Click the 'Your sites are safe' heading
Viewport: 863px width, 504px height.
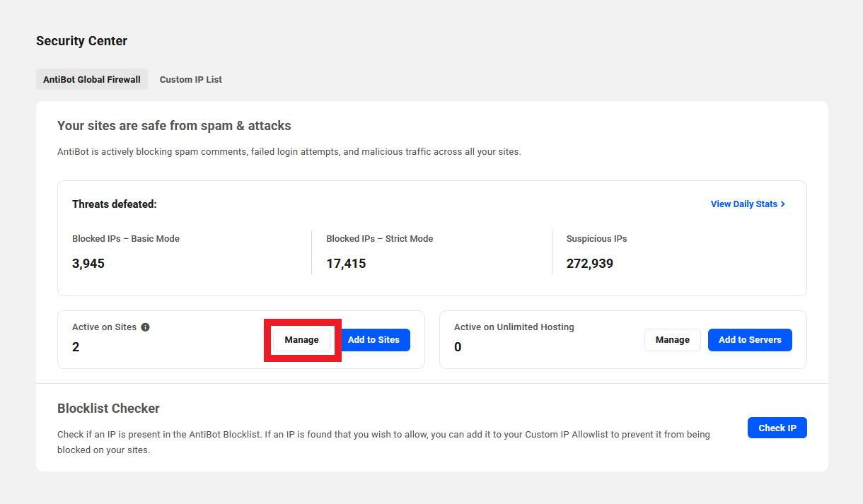coord(174,126)
